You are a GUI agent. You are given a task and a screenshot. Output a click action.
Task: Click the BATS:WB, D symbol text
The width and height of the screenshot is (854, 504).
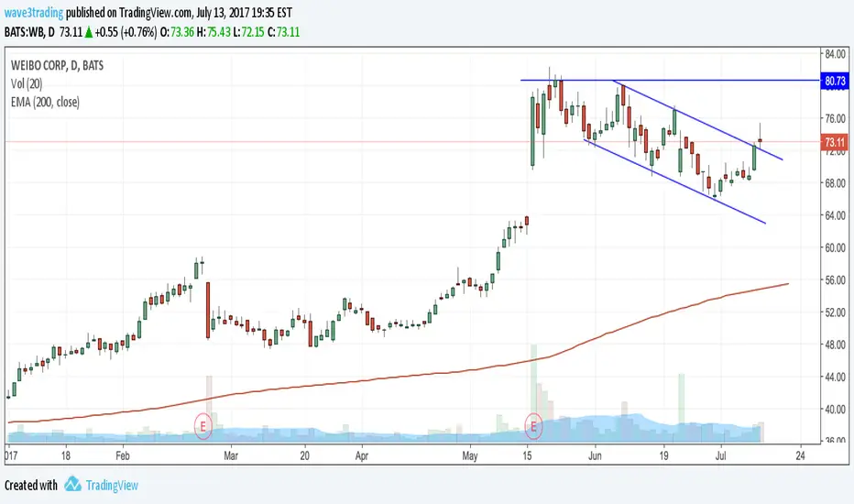click(29, 31)
